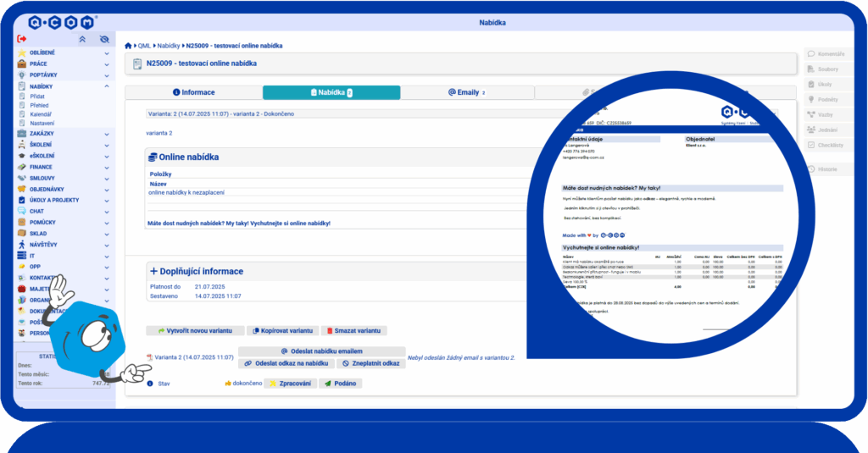Click Vytvořit novou variantu button
Image resolution: width=868 pixels, height=453 pixels.
195,331
